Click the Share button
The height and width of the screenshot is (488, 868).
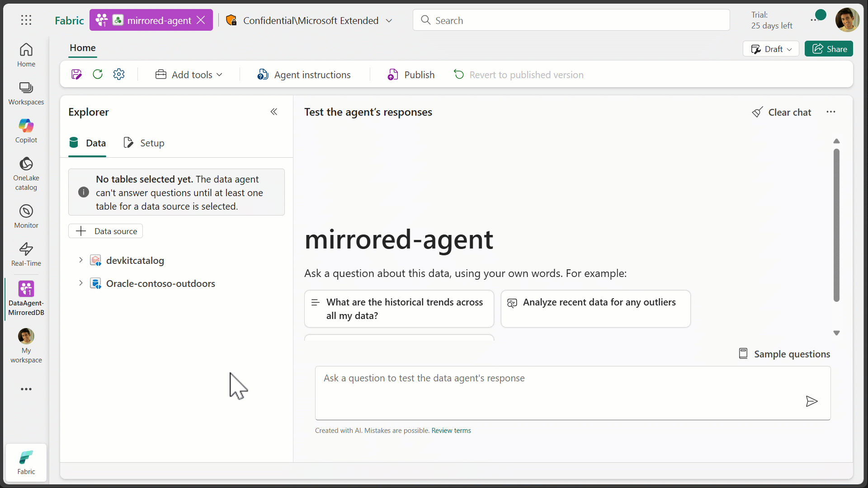pos(829,49)
